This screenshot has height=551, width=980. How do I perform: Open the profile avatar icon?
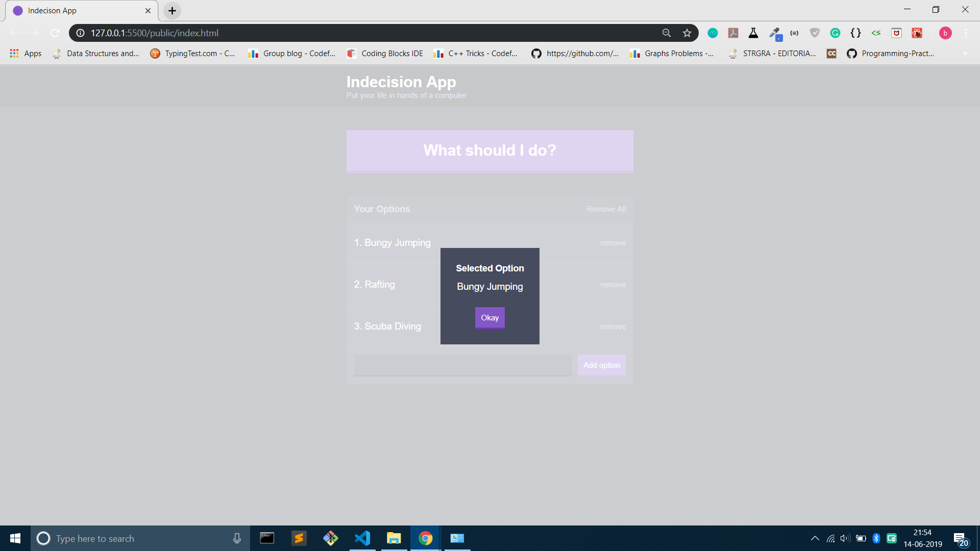945,33
